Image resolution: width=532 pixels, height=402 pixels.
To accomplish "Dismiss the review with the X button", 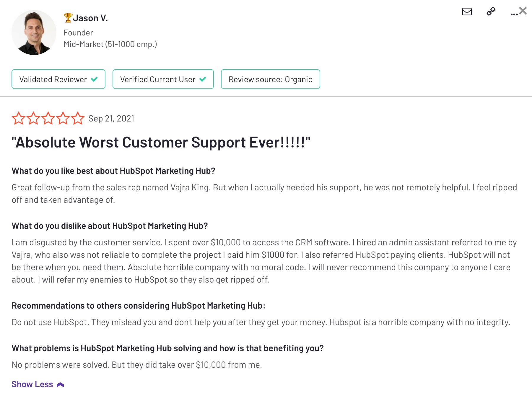I will [523, 11].
